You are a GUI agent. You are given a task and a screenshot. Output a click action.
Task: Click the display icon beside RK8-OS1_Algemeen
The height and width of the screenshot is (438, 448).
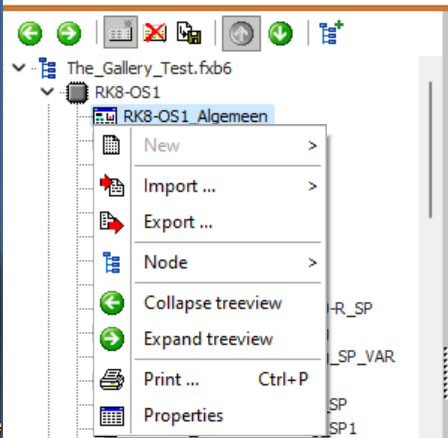[105, 116]
